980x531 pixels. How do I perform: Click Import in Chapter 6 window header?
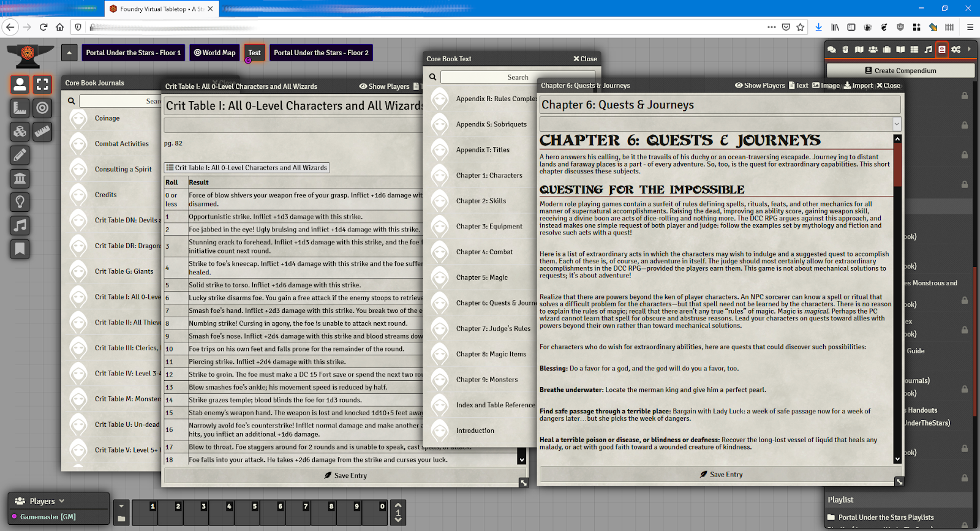[858, 86]
